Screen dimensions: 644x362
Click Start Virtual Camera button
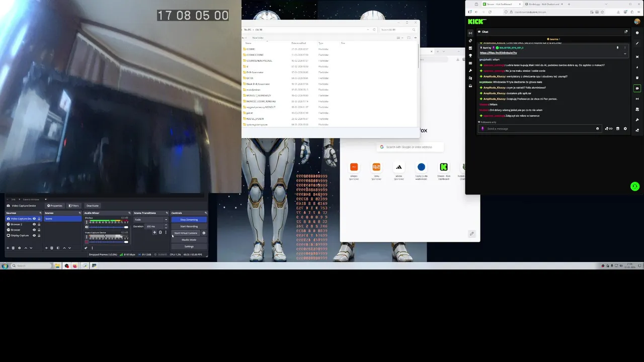186,233
